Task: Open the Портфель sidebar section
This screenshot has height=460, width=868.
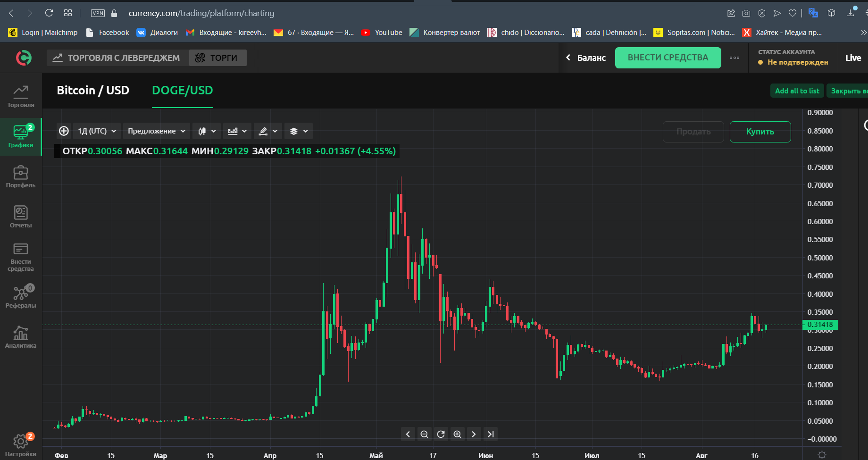Action: pos(21,176)
